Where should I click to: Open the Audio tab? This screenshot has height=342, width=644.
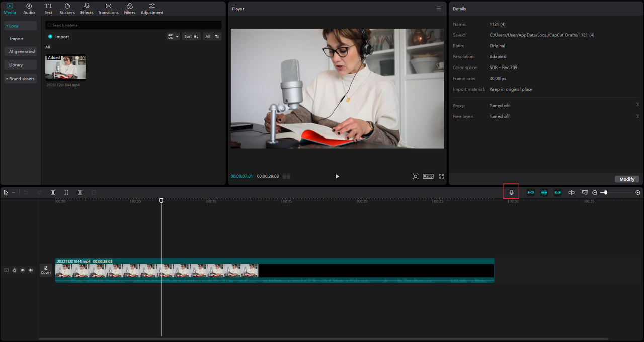tap(29, 9)
